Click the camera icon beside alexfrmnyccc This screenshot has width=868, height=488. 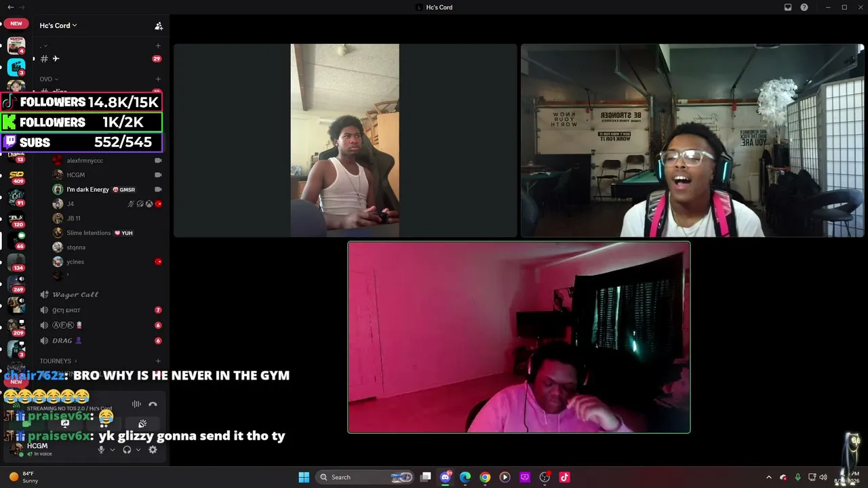click(x=158, y=161)
